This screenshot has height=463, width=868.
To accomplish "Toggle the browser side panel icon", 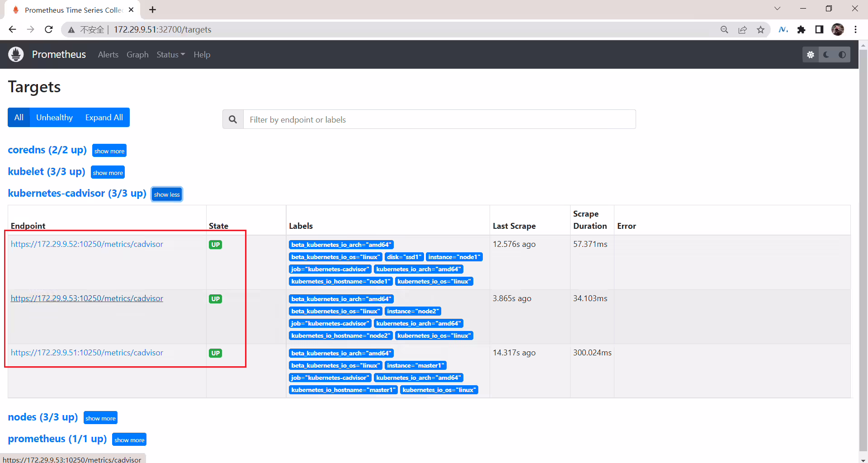I will tap(819, 29).
